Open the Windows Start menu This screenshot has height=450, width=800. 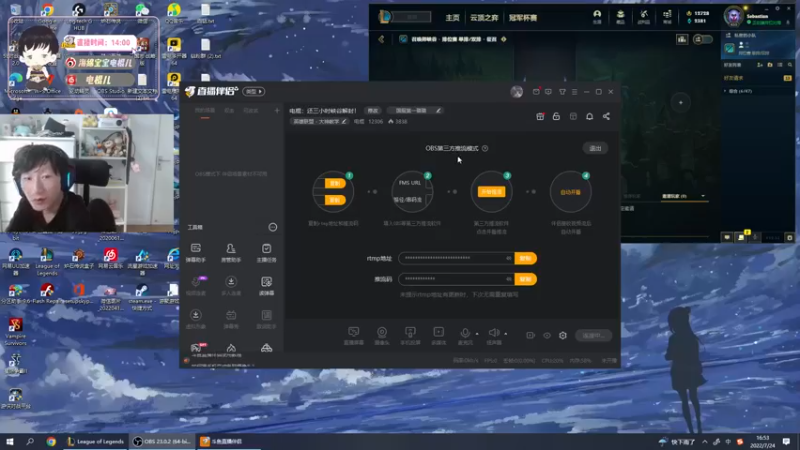pyautogui.click(x=10, y=442)
